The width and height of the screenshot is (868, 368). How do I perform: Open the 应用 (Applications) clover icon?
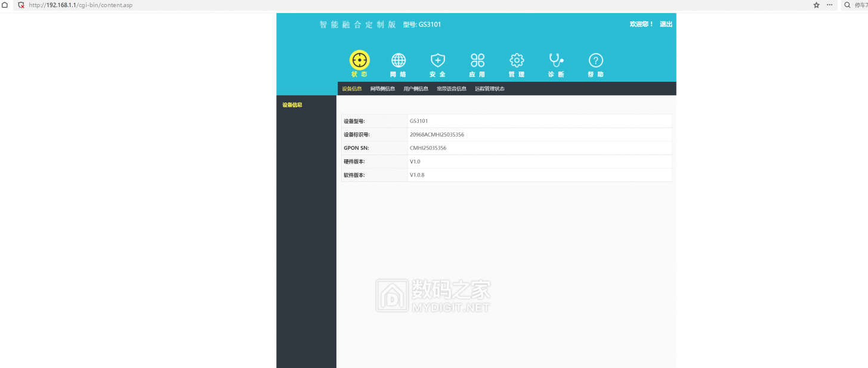tap(477, 60)
